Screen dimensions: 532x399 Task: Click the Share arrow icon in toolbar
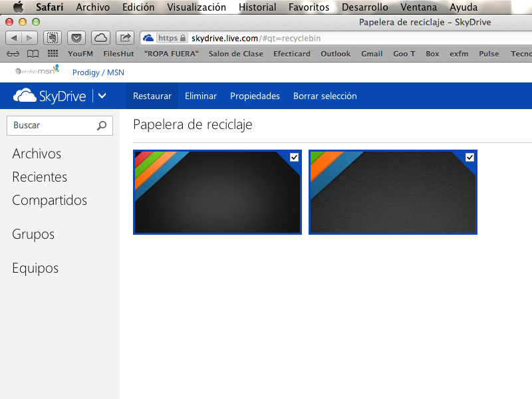click(124, 38)
